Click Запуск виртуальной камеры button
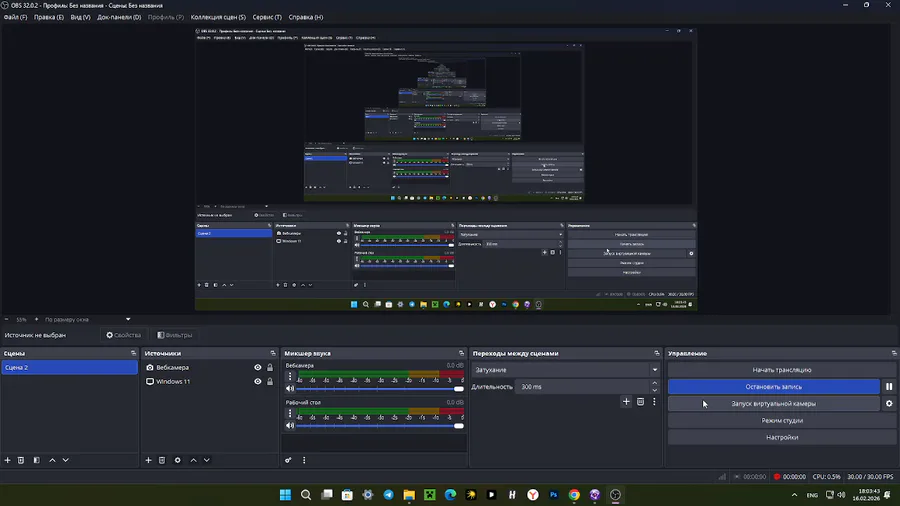Viewport: 900px width, 506px height. point(774,403)
